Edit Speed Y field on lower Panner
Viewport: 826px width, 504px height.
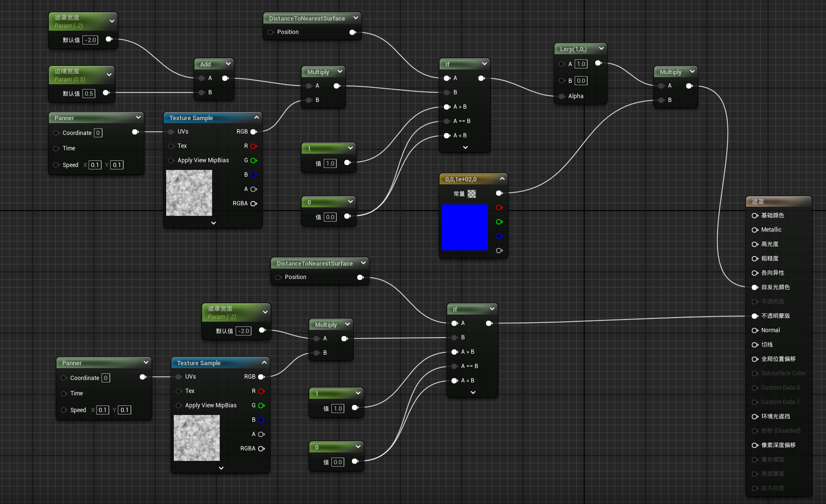pyautogui.click(x=124, y=410)
